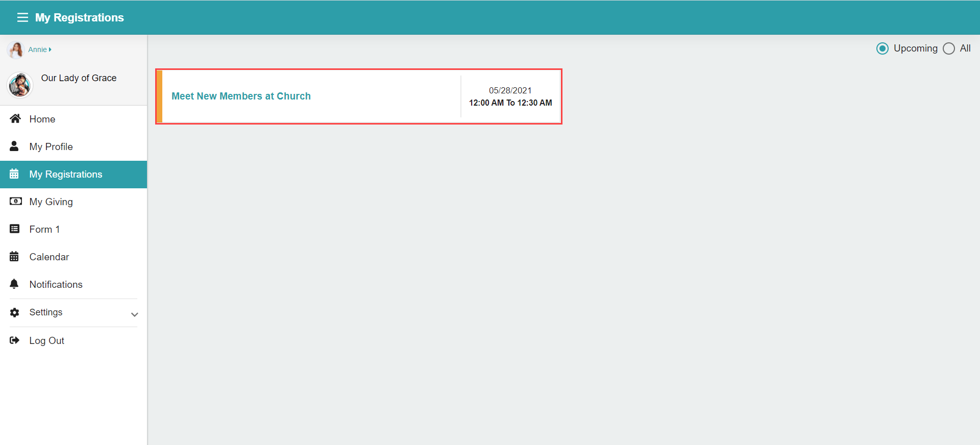Click the Form 1 list icon

pos(15,229)
